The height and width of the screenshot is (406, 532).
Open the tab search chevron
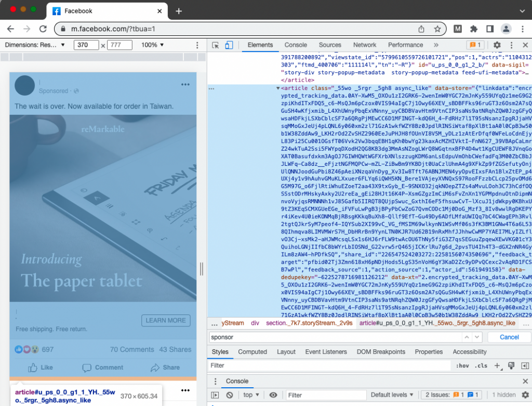point(522,11)
